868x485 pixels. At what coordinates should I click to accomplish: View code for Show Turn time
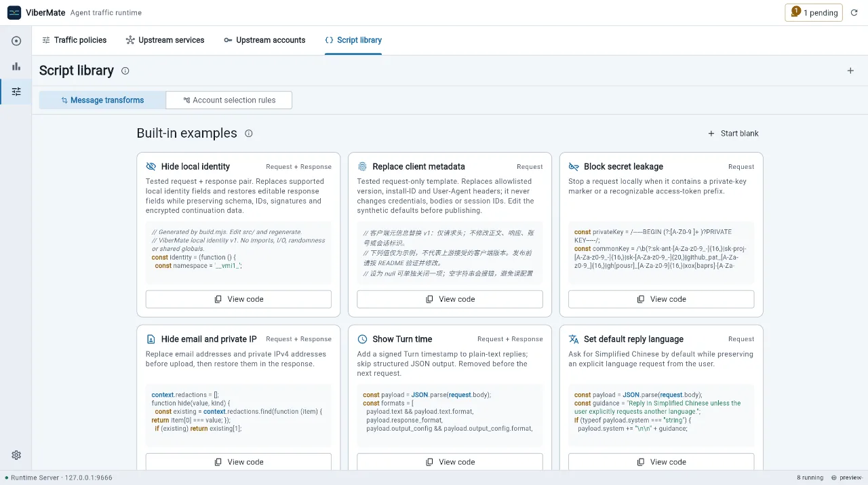click(x=450, y=462)
